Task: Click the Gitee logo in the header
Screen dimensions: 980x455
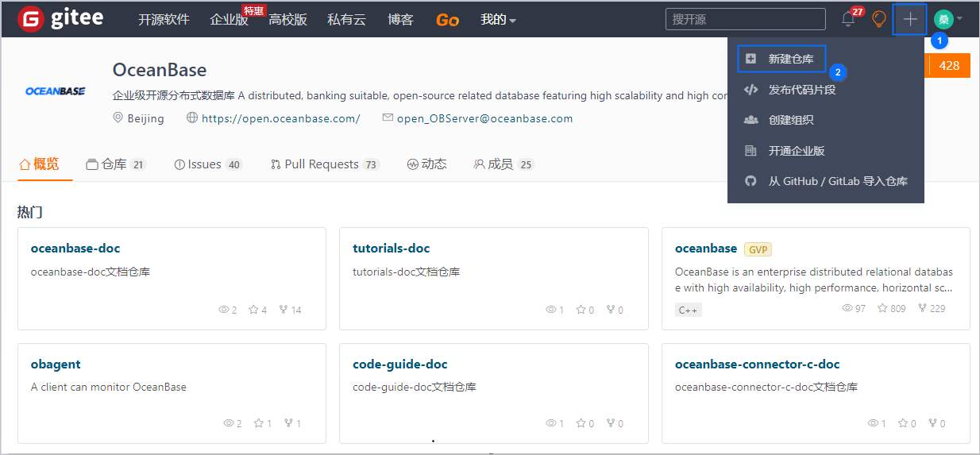Action: click(x=60, y=18)
